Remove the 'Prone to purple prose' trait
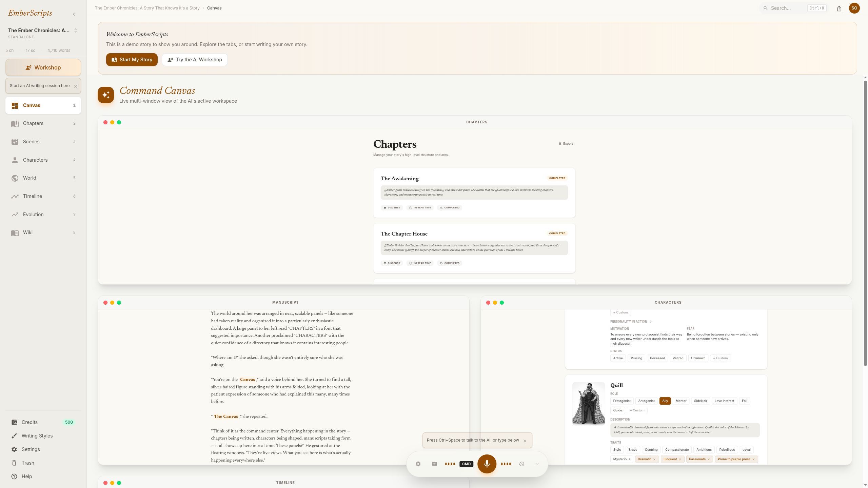The image size is (868, 488). tap(754, 460)
